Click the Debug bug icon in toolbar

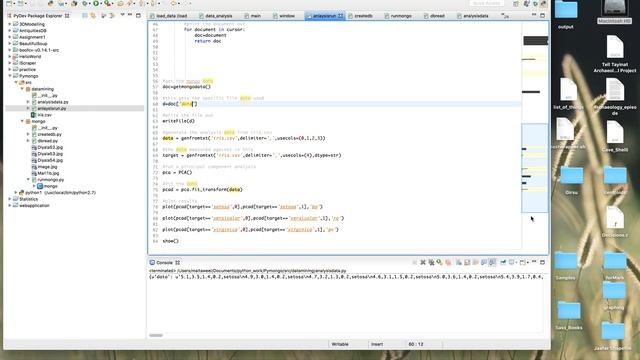tap(85, 3)
